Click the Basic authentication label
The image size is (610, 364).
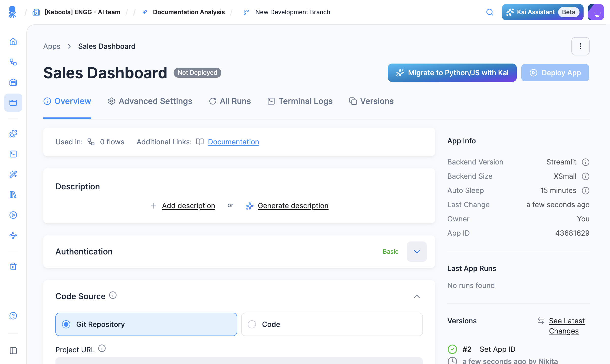[x=391, y=252]
